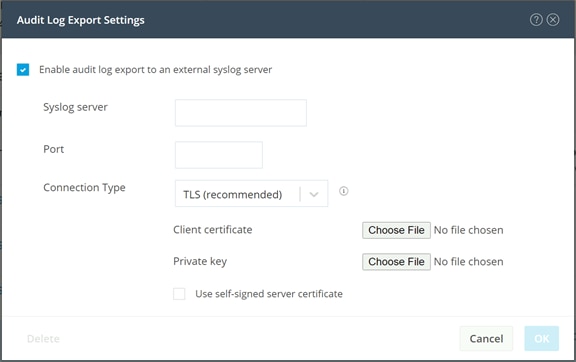Focus the Syslog server input field
This screenshot has width=576, height=362.
241,113
